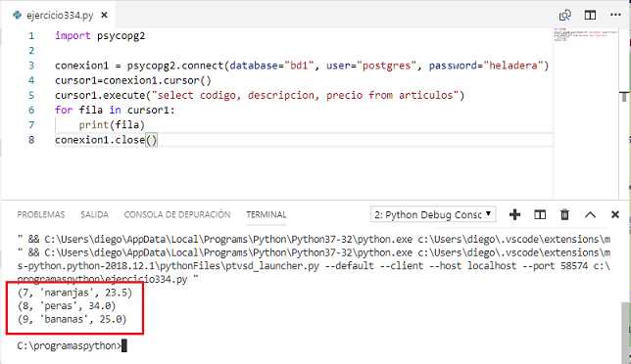Viewport: 631px width, 364px height.
Task: Open the CONSOLA DE DEPURACIÓN tab
Action: click(x=177, y=214)
